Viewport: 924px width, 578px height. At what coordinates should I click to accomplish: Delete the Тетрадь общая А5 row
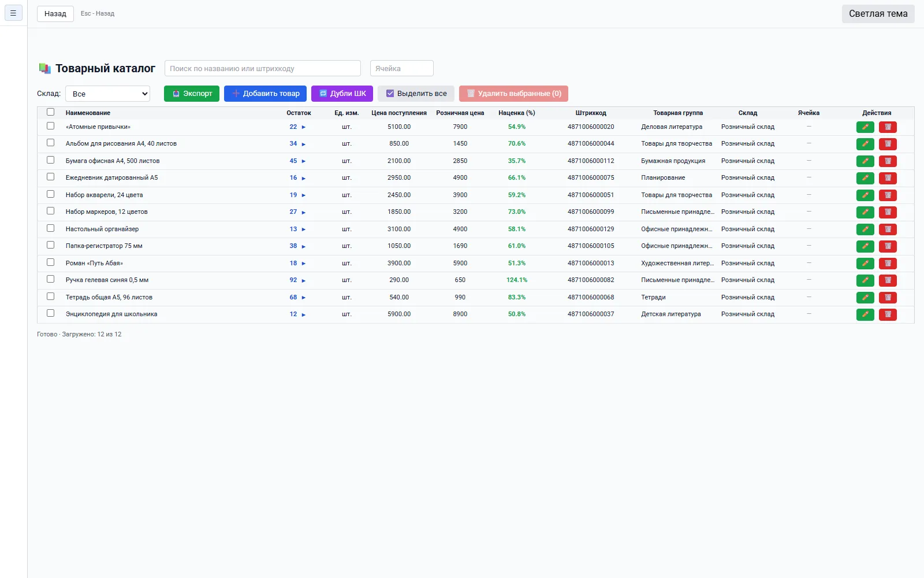click(888, 298)
